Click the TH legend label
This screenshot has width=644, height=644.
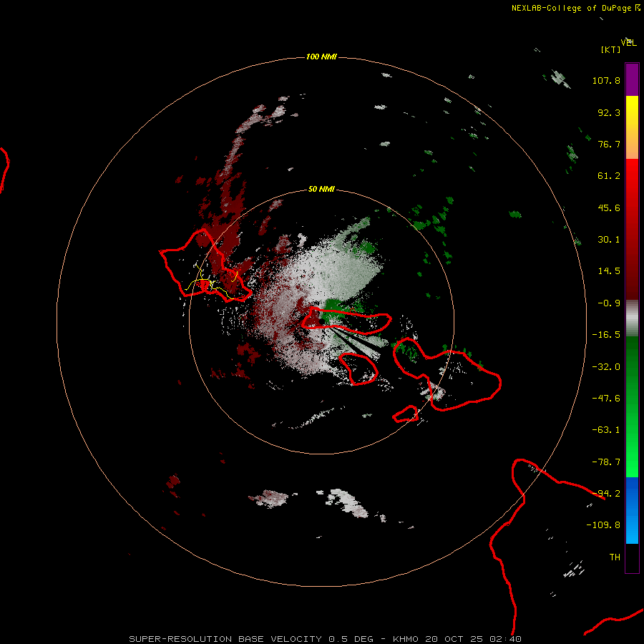615,557
